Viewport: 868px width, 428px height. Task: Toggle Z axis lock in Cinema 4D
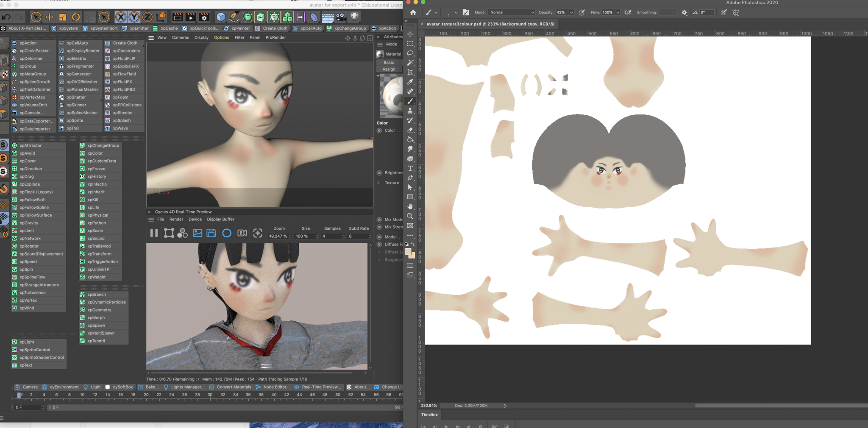147,17
